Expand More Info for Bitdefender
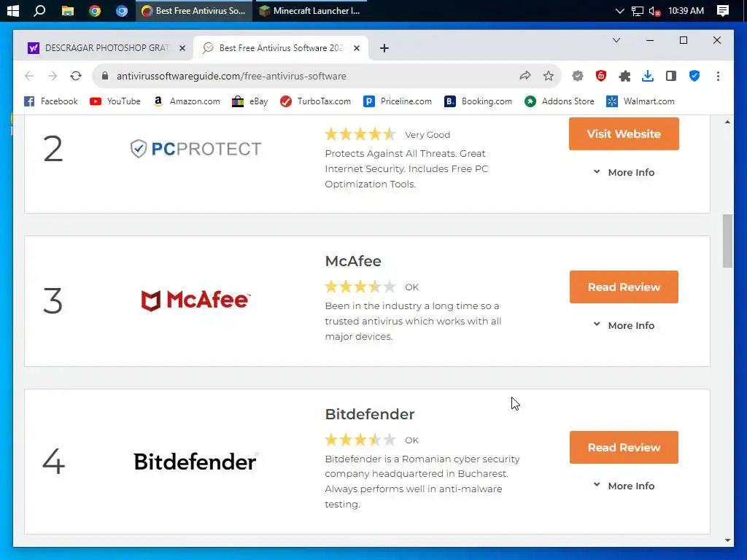This screenshot has width=747, height=560. coord(624,486)
